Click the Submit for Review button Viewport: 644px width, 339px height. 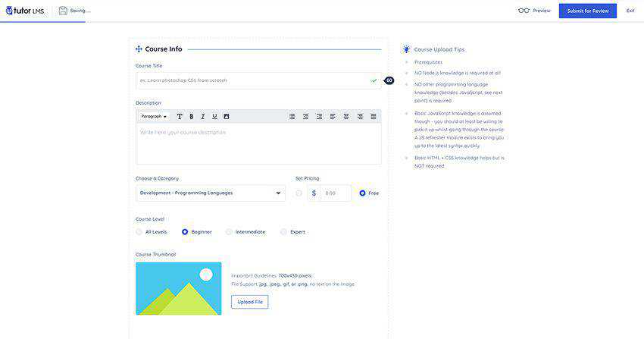point(587,11)
